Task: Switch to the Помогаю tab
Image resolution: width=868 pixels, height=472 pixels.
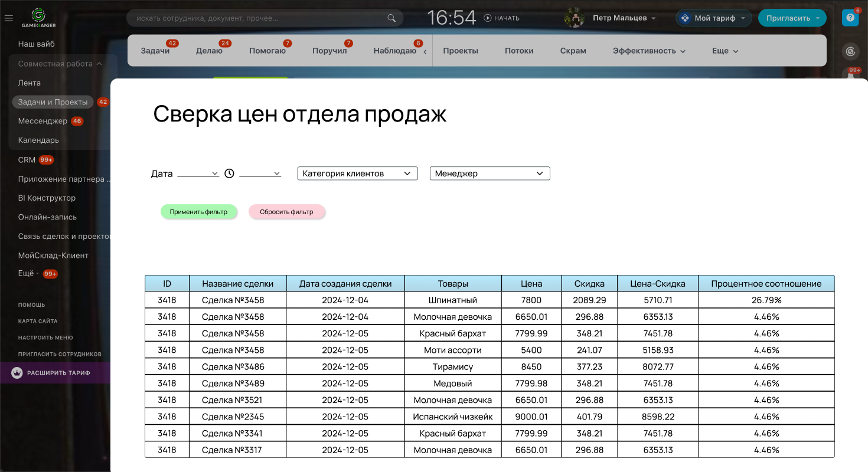Action: [267, 51]
